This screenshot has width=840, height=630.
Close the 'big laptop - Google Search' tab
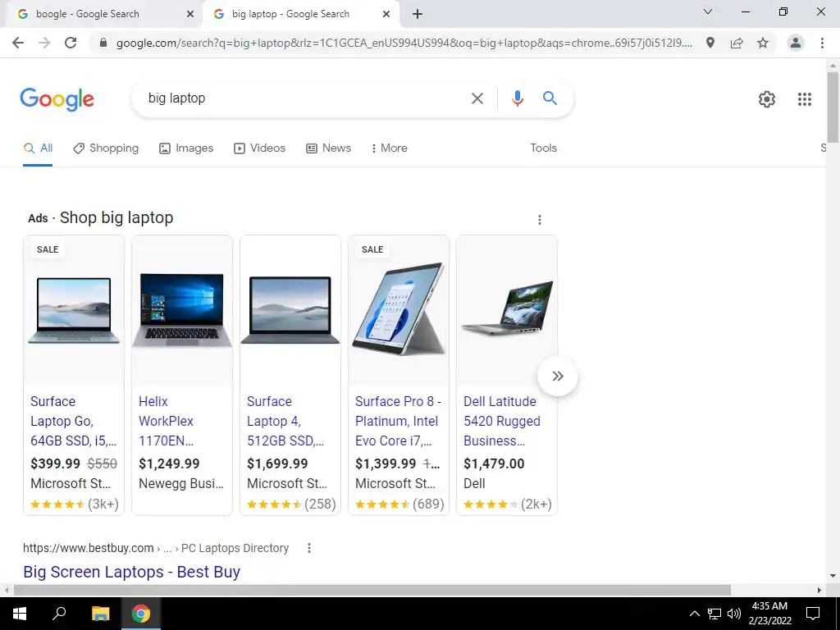(386, 15)
